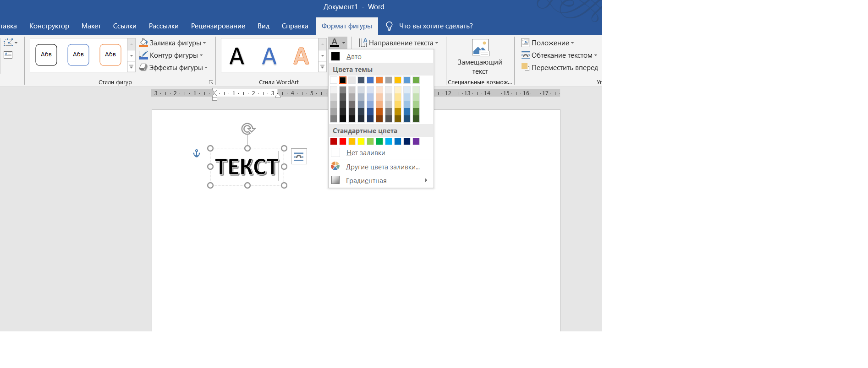
Task: Click the text fill letter A icon
Action: pos(335,43)
